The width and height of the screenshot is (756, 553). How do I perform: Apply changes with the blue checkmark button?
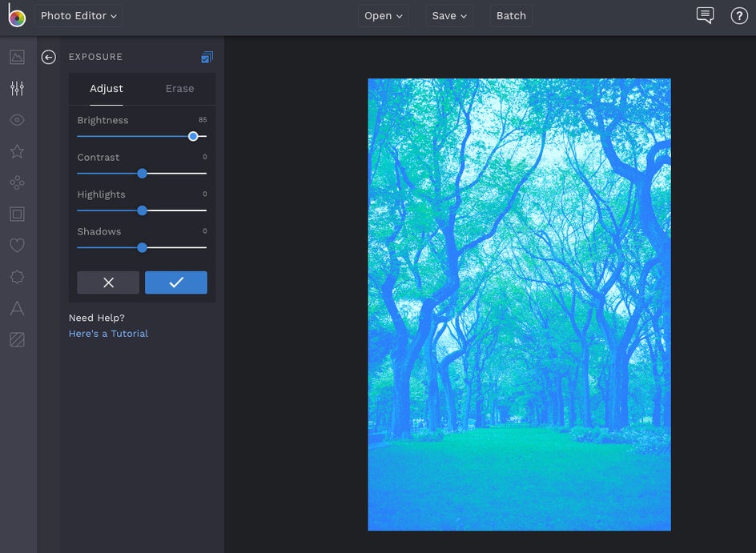176,283
